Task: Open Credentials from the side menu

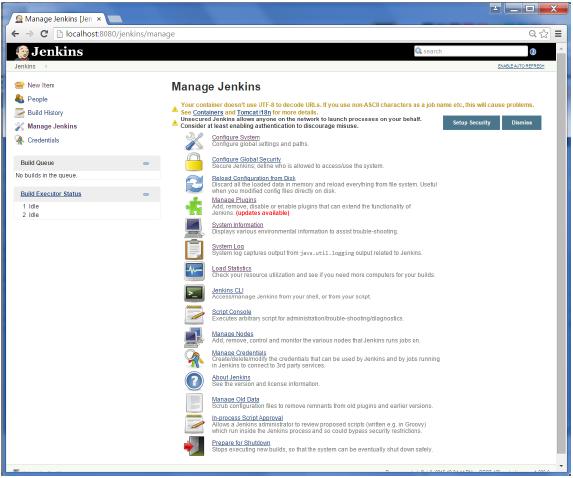Action: (x=43, y=140)
